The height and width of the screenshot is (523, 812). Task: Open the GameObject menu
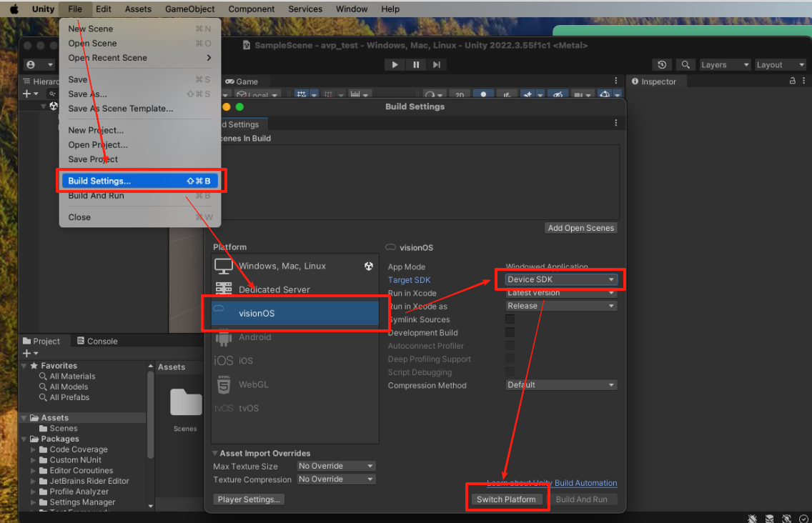189,9
